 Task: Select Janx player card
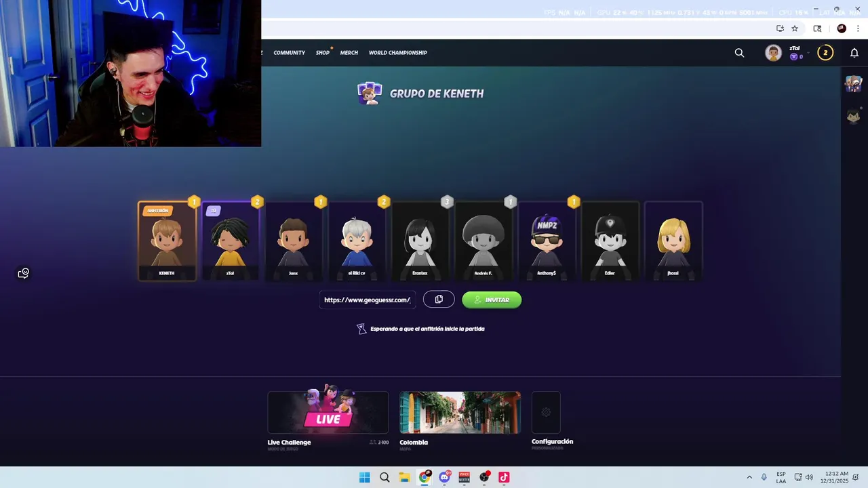click(x=294, y=241)
